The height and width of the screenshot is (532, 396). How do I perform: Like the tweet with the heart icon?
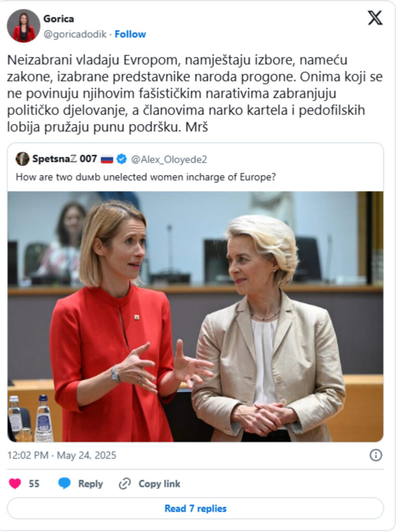[x=15, y=484]
